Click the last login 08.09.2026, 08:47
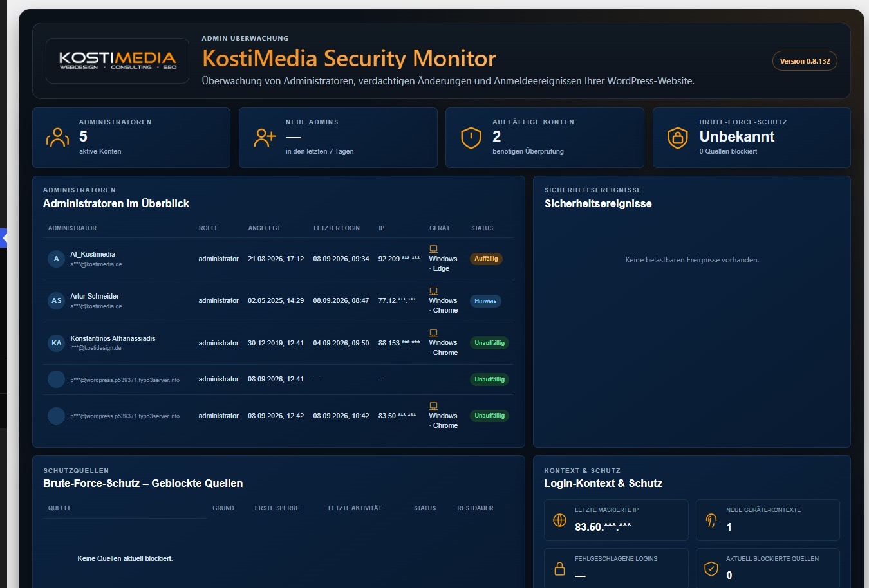The height and width of the screenshot is (588, 869). 341,300
